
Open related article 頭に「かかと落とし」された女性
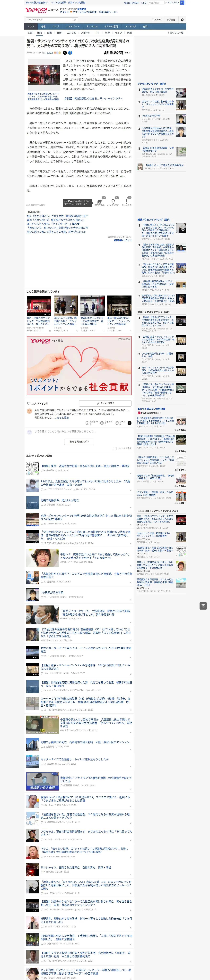click(x=57, y=216)
